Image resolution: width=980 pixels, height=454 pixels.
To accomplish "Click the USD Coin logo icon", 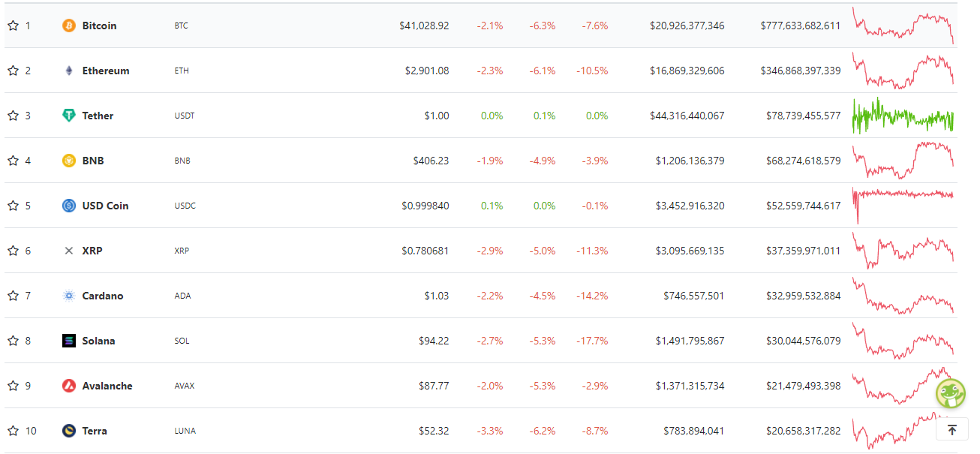I will (69, 206).
